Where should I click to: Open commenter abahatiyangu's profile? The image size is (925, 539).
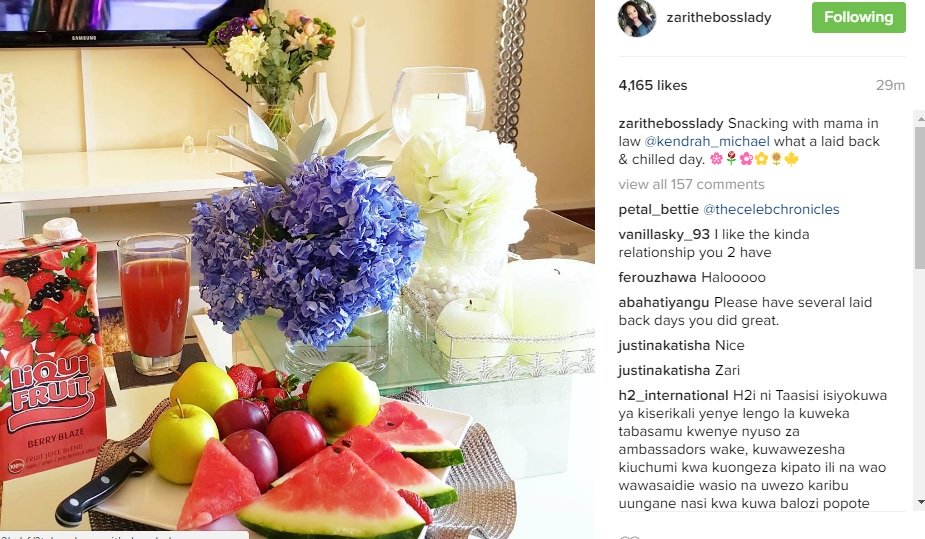pos(664,303)
